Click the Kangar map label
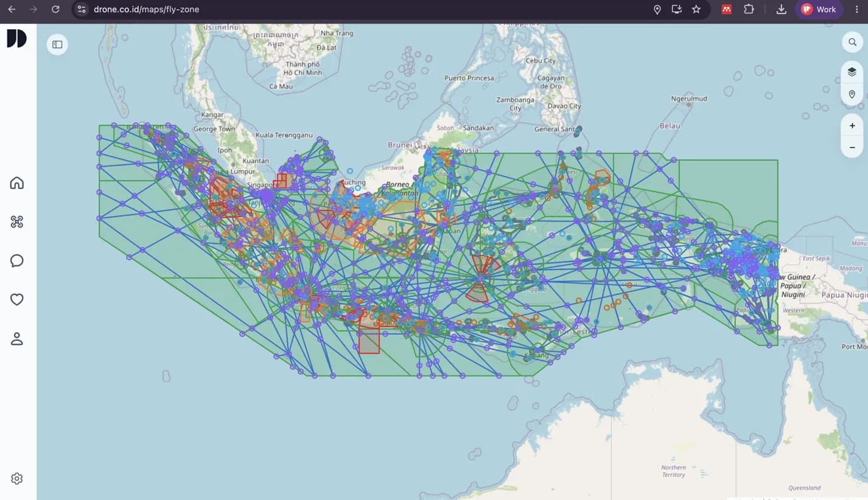 tap(212, 114)
